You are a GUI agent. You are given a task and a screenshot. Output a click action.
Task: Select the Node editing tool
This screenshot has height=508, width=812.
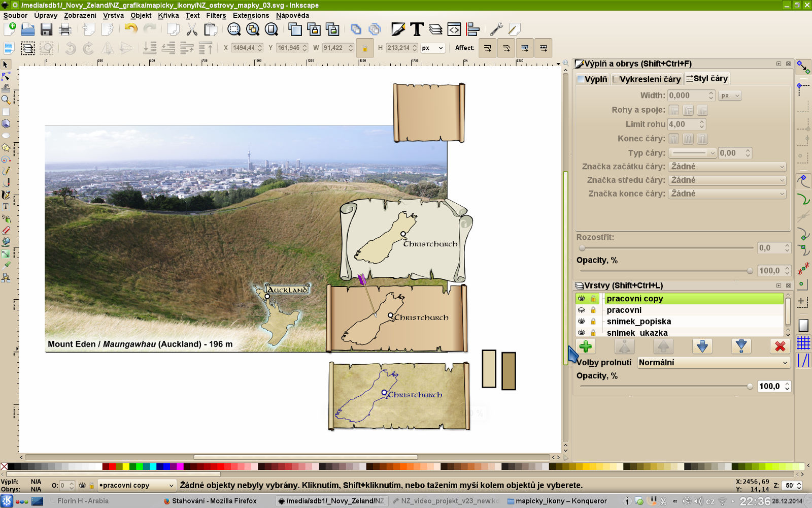(6, 77)
